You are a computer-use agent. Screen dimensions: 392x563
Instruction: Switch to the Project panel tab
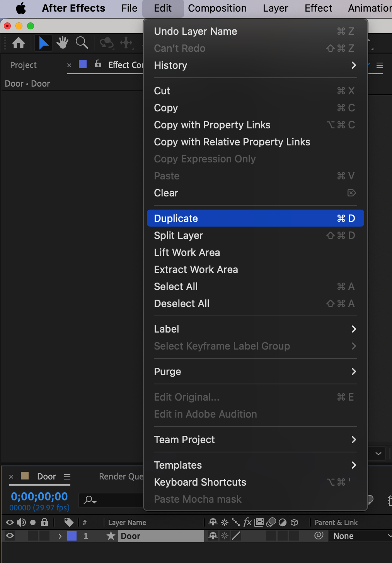(x=24, y=65)
